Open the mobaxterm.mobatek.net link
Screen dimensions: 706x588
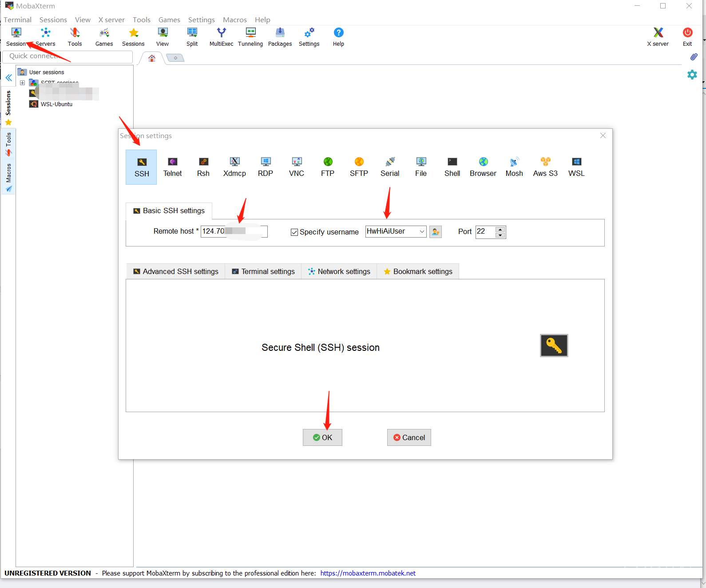[368, 573]
